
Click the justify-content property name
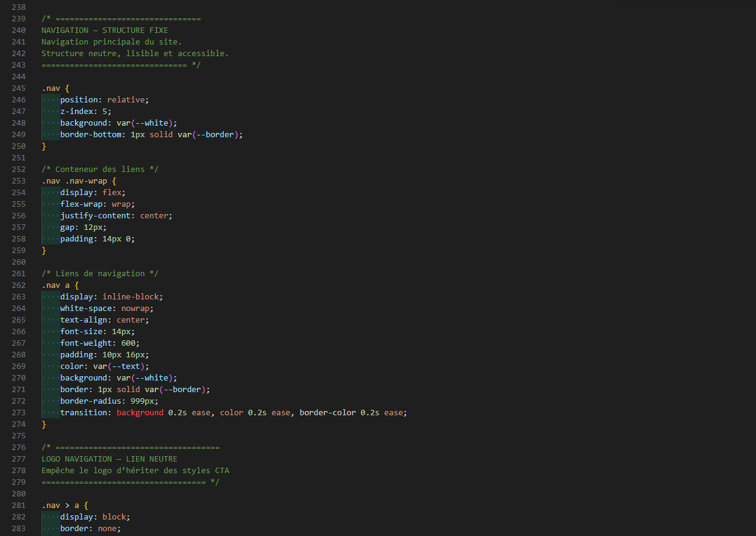[x=95, y=215]
